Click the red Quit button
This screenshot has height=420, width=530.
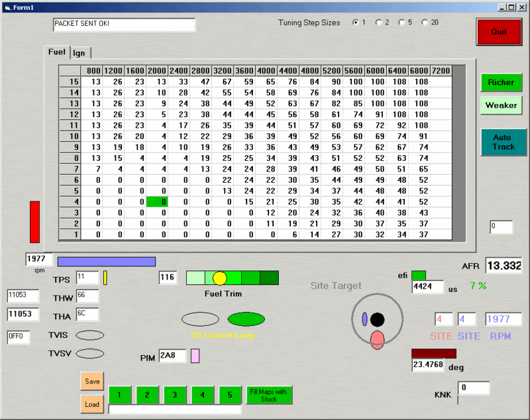tap(499, 32)
